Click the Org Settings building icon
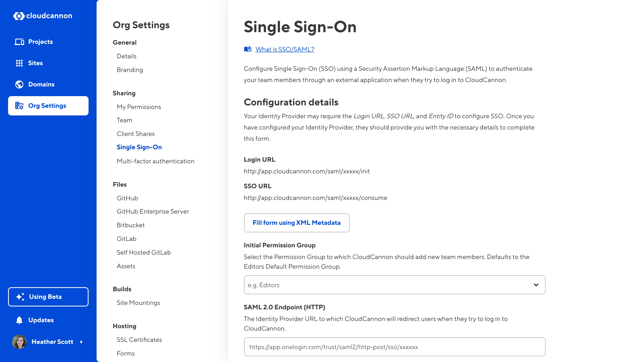The height and width of the screenshot is (362, 644). [x=19, y=106]
